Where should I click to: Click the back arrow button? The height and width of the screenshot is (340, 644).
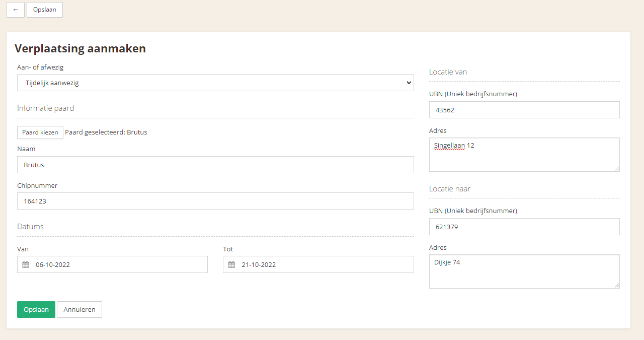16,10
